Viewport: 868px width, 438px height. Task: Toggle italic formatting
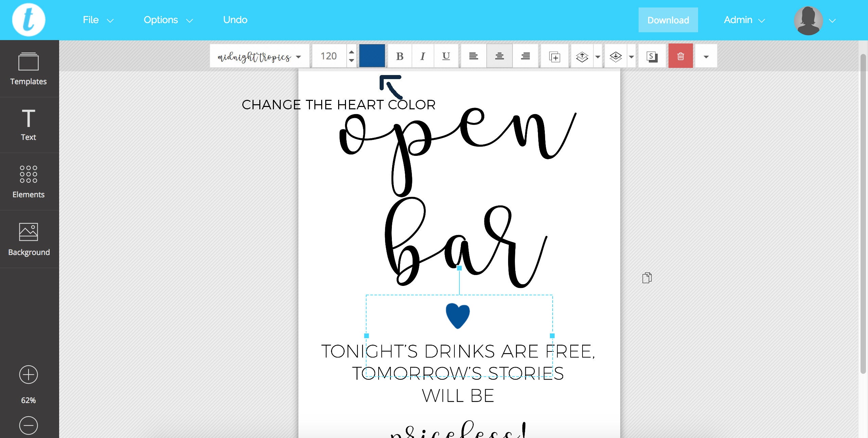coord(422,56)
